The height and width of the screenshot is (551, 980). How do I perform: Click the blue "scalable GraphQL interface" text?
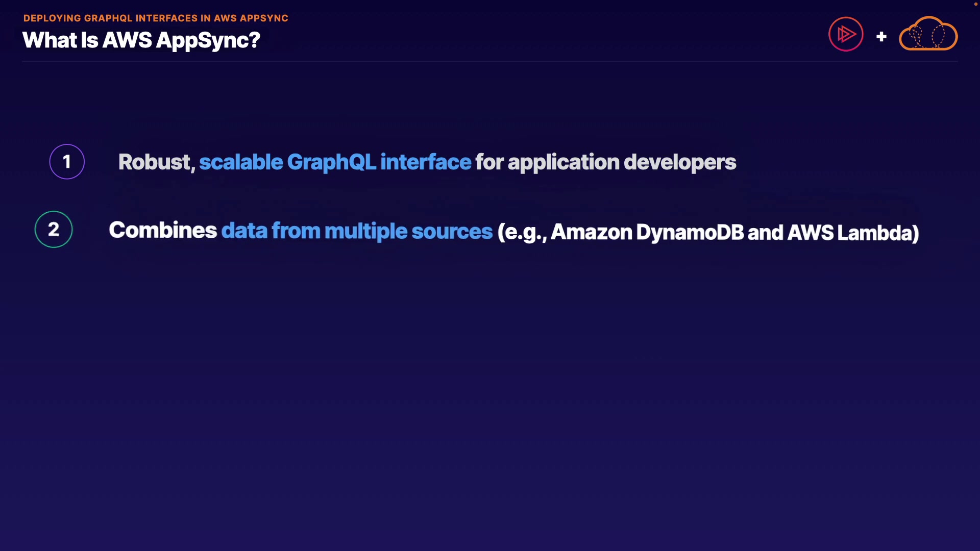pyautogui.click(x=335, y=162)
